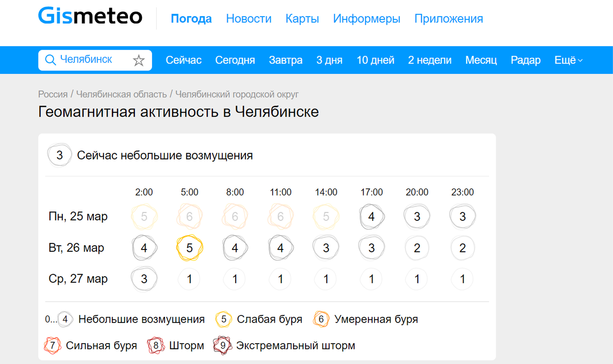Click the Челябинск city search field
Viewport: 613px width, 364px height.
click(95, 60)
